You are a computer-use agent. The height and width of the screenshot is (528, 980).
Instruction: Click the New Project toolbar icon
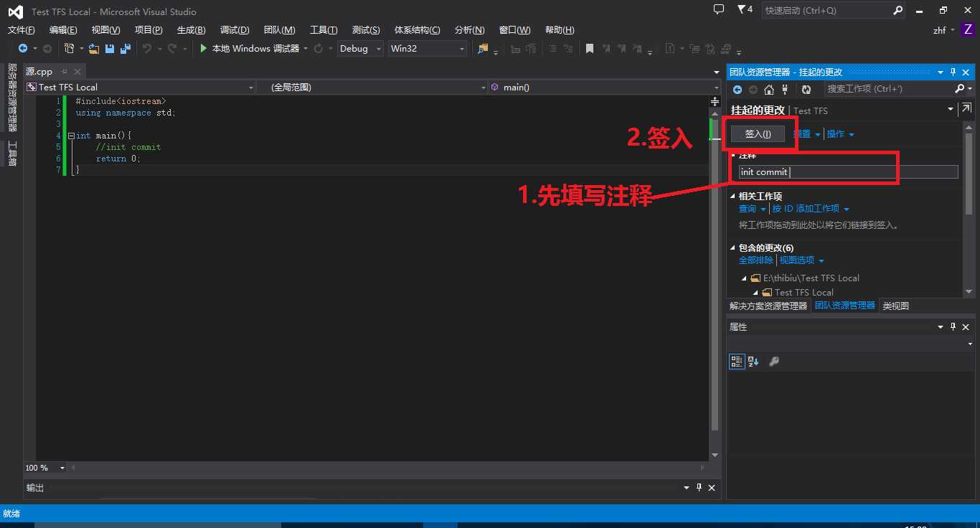[69, 49]
